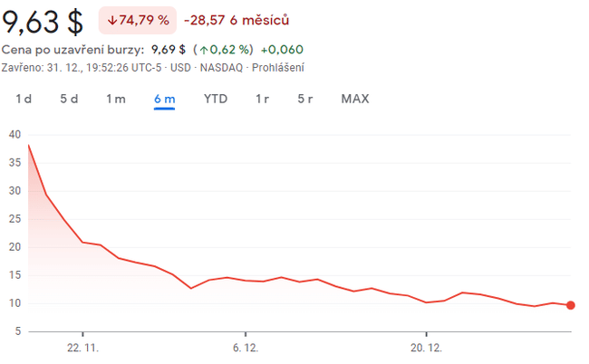Click the red endpoint dot on chart
Viewport: 589px width, 364px height.
tap(570, 305)
